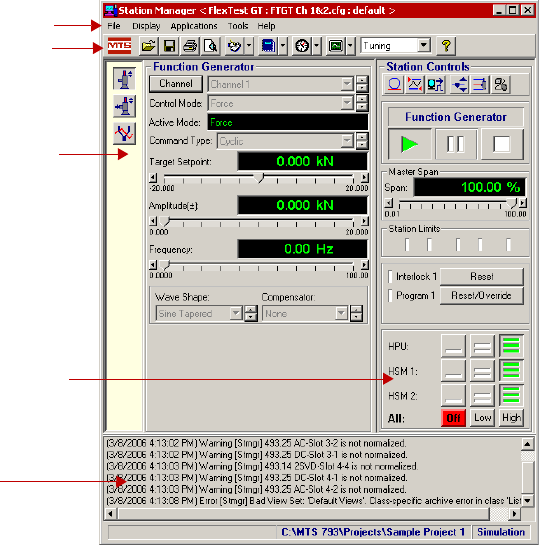Click the Frequency slider right arrow
The height and width of the screenshot is (545, 539).
[x=364, y=265]
